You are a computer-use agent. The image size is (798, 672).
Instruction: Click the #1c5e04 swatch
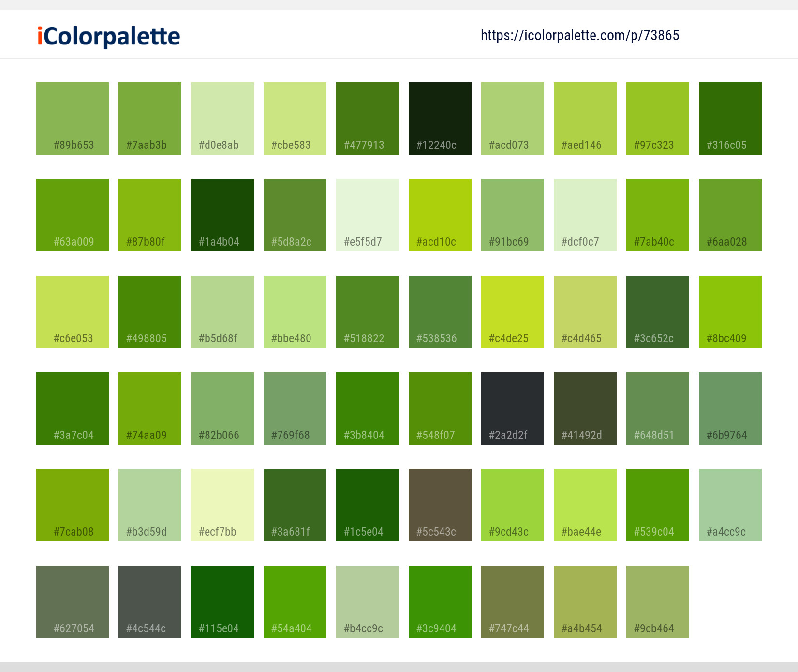tap(368, 505)
